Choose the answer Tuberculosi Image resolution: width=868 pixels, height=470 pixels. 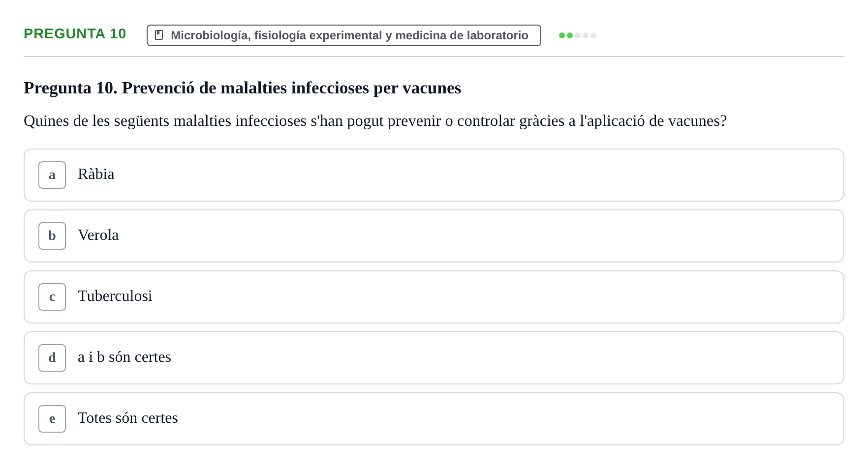pos(434,297)
